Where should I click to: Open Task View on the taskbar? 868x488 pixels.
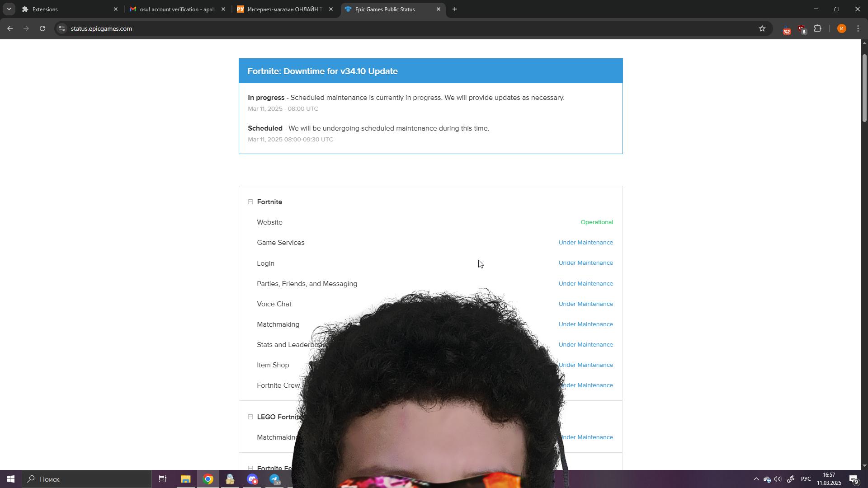pos(163,479)
